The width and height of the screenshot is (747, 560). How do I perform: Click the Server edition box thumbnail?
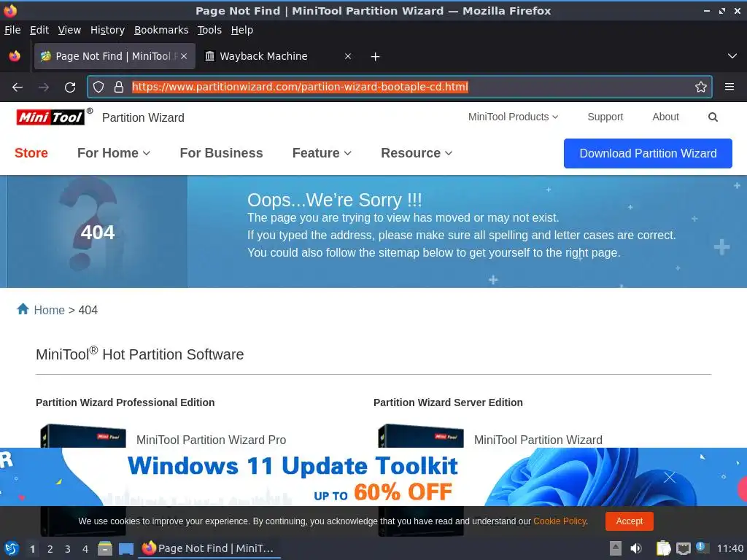click(421, 436)
